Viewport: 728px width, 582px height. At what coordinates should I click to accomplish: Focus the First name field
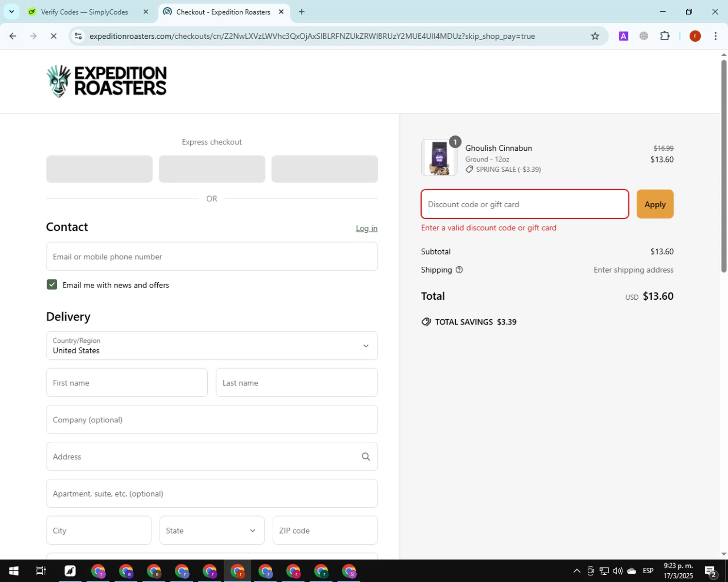pyautogui.click(x=127, y=383)
